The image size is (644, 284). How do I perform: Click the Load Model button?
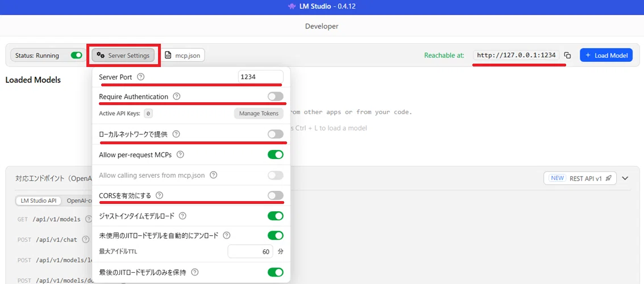(x=606, y=56)
